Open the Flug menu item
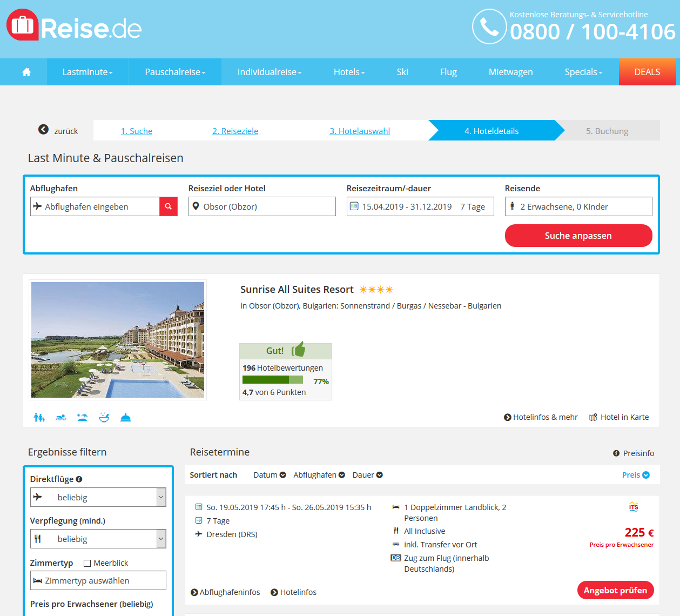680x616 pixels. (448, 72)
